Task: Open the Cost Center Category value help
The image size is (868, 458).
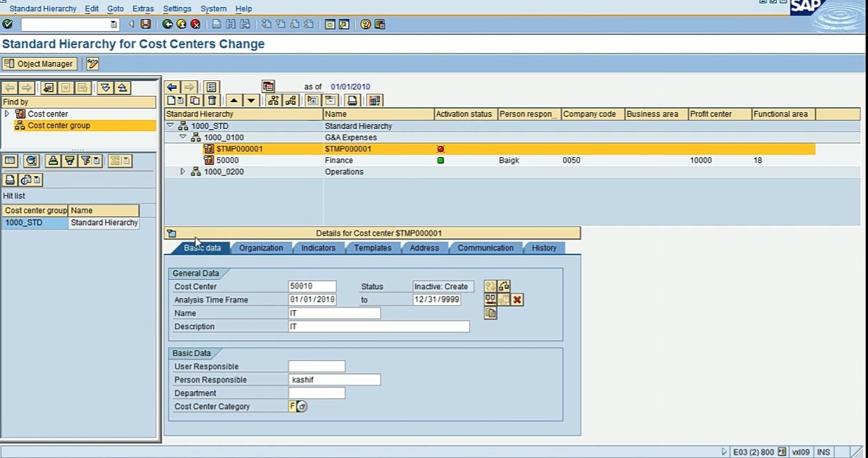Action: (x=302, y=407)
